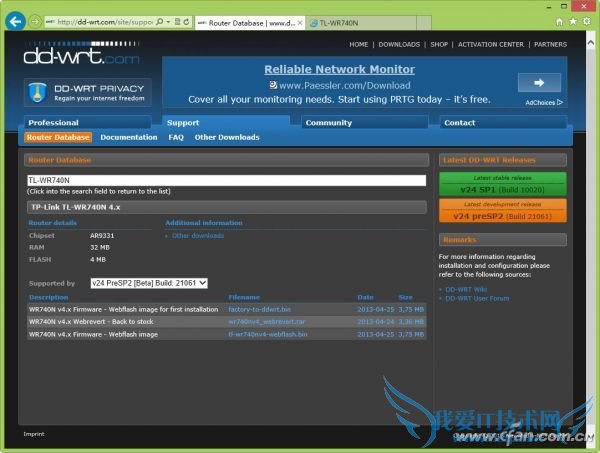Screen dimensions: 600x453
Task: Click the browser back arrow button
Action: (15, 21)
